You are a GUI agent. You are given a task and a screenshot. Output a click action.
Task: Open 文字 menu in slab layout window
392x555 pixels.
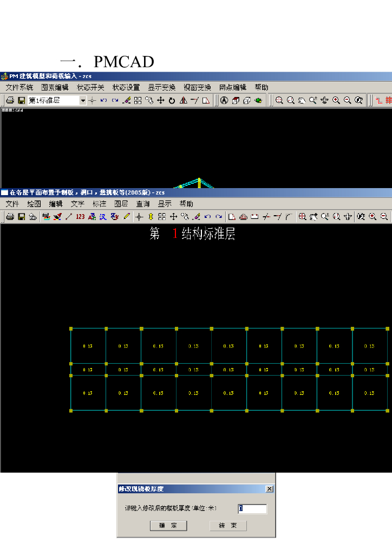[77, 204]
